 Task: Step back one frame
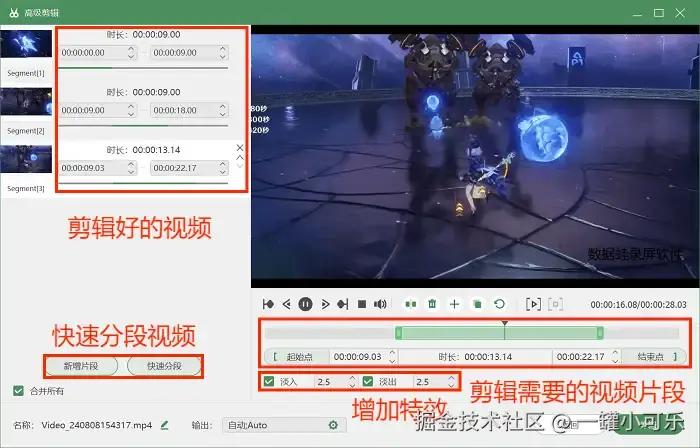tap(287, 304)
